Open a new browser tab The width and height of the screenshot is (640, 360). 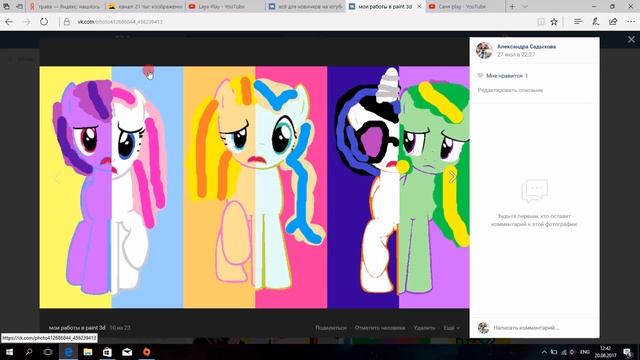pyautogui.click(x=512, y=7)
